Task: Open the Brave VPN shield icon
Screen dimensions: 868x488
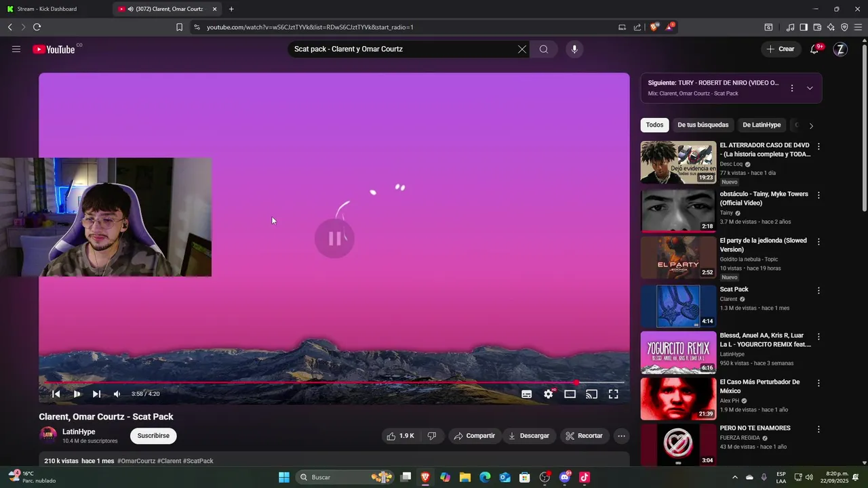Action: point(844,27)
